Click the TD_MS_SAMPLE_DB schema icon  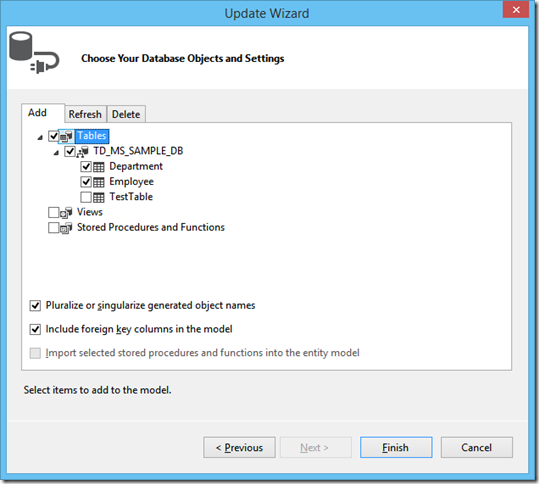click(82, 152)
